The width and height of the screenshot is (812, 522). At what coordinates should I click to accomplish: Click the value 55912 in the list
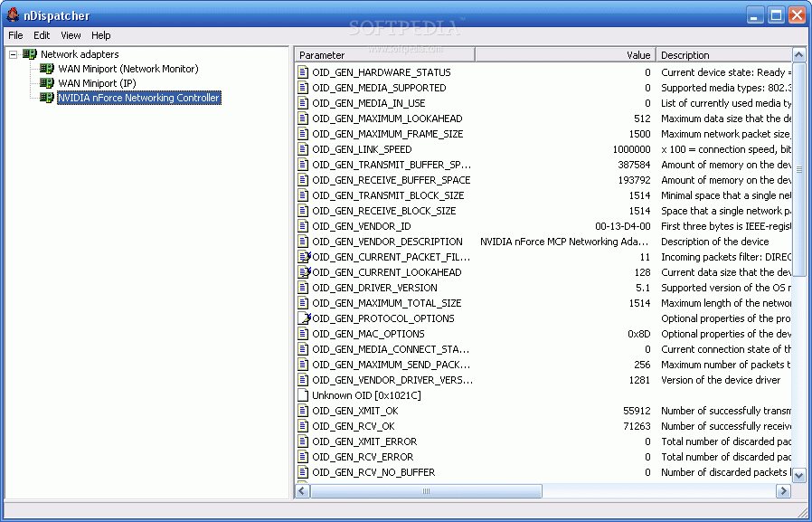[x=637, y=412]
